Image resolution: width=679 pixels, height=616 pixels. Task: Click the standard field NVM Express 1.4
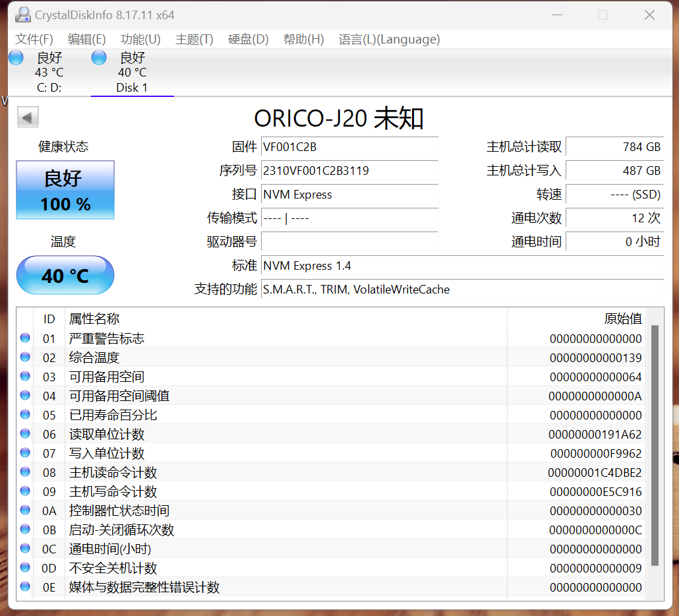[463, 266]
